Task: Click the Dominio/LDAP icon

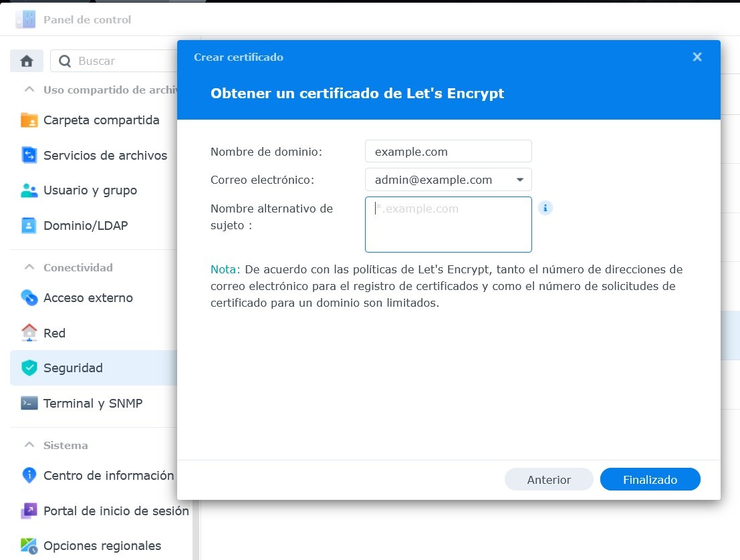Action: [x=29, y=225]
